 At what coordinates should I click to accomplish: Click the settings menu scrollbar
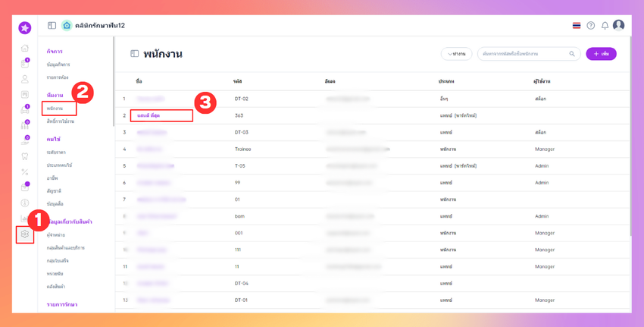(x=114, y=81)
